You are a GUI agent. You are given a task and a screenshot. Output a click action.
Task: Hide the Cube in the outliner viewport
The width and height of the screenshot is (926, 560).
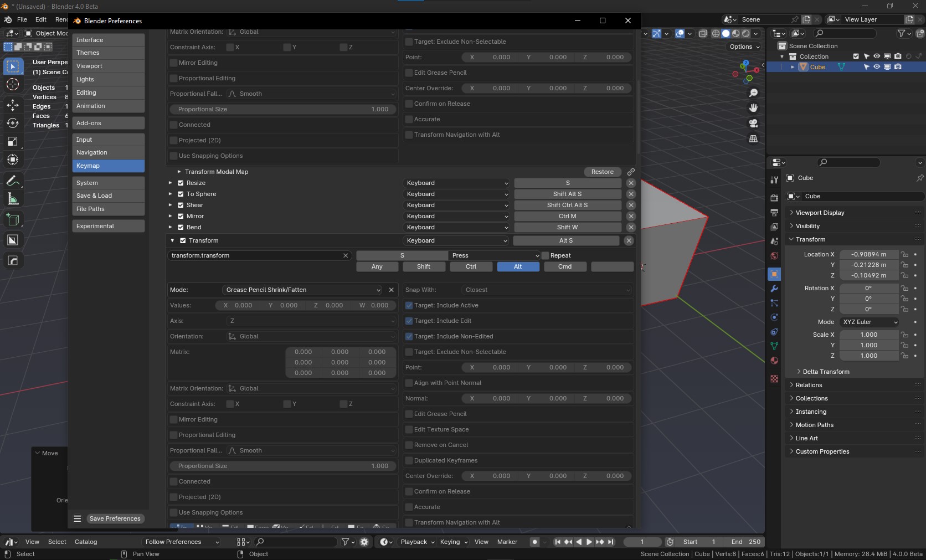click(877, 67)
